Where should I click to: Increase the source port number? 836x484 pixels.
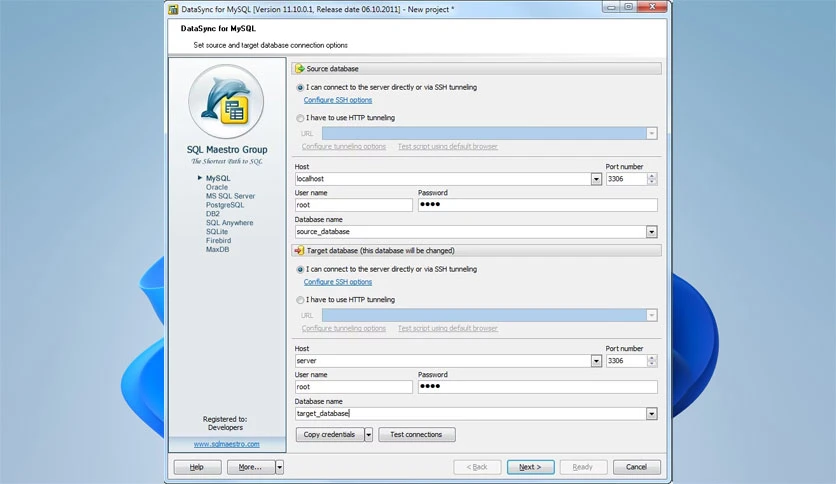click(652, 176)
